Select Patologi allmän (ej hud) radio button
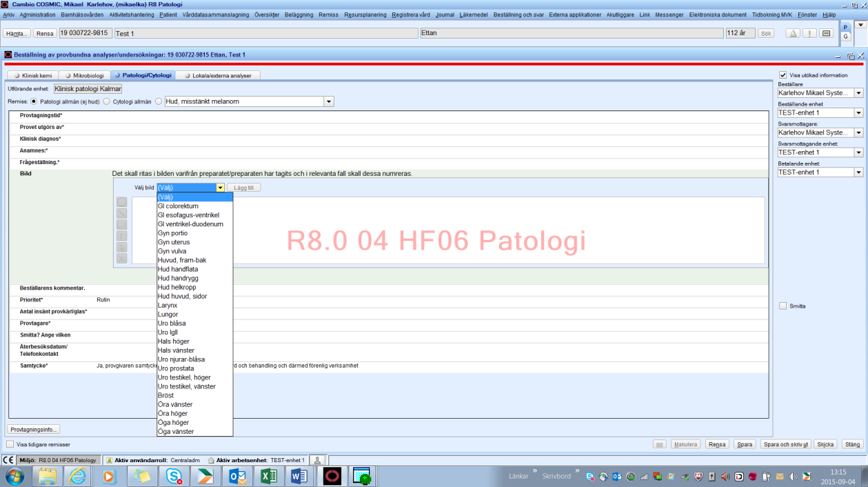This screenshot has width=868, height=487. [x=34, y=101]
